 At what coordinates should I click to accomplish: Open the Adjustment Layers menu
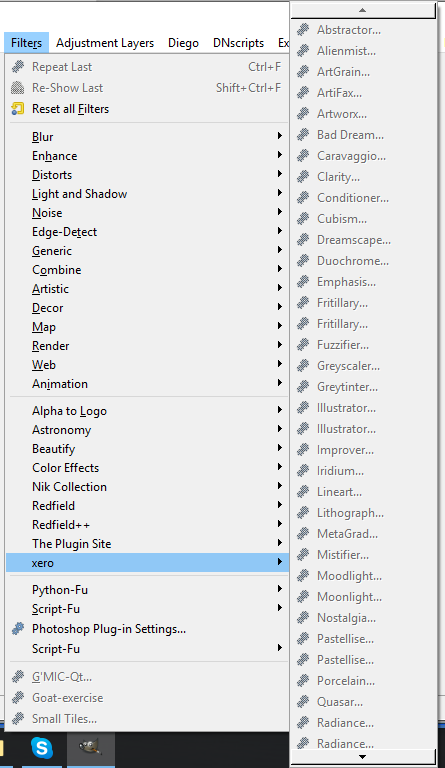105,43
